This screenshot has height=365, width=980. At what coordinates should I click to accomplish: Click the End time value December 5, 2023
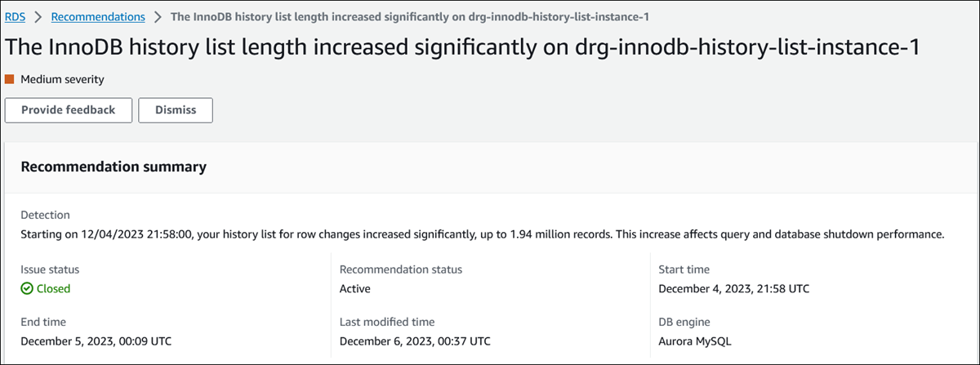coord(96,341)
